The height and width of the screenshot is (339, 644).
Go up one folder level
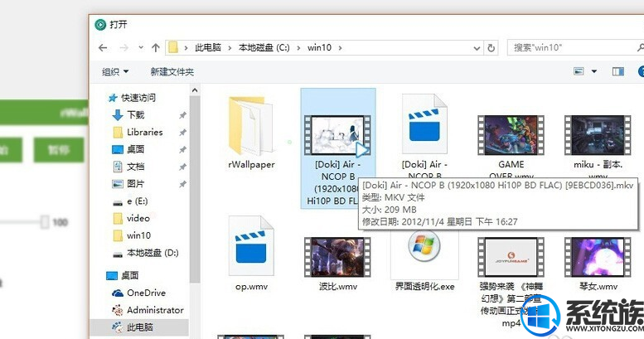point(156,48)
